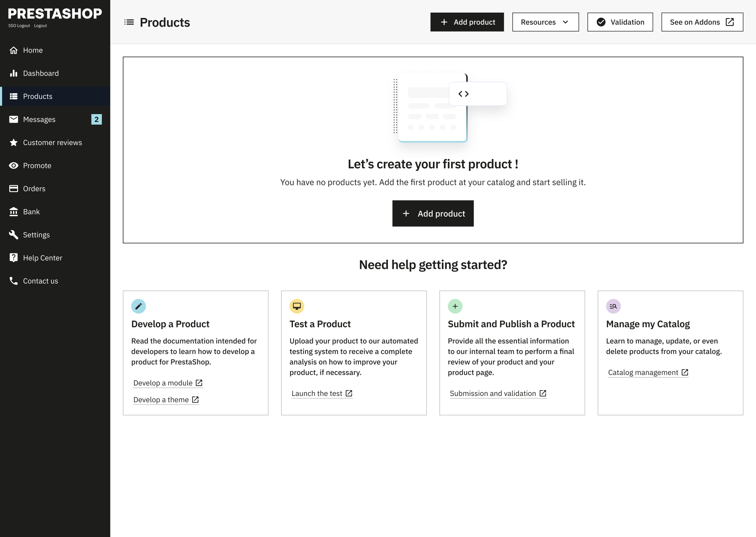Screen dimensions: 756x537
Task: Click the blue pencil Develop a Product icon
Action: 138,306
